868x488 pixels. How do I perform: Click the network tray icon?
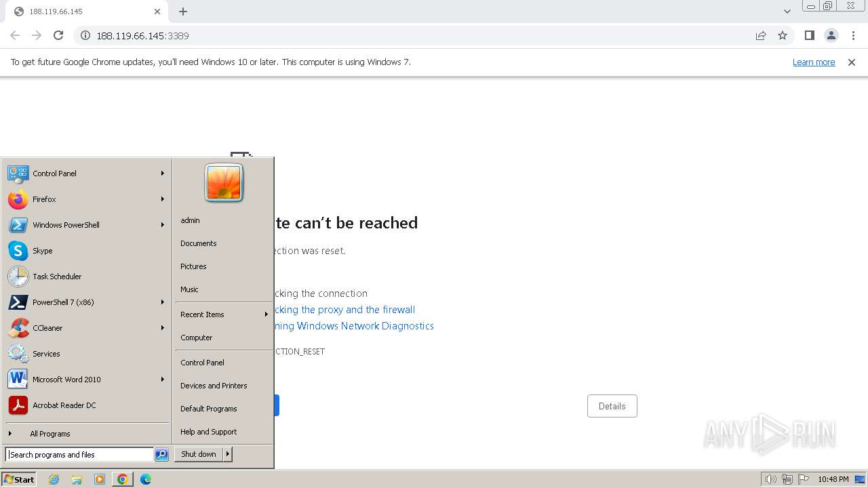(x=787, y=479)
